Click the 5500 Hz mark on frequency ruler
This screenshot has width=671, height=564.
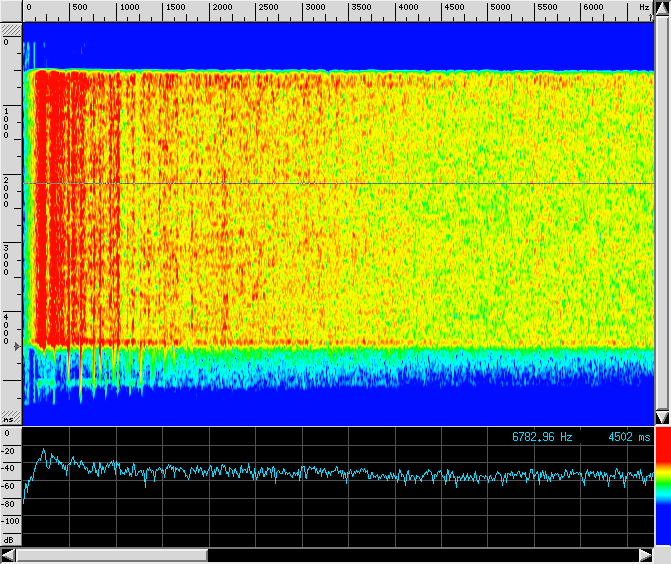[x=547, y=8]
